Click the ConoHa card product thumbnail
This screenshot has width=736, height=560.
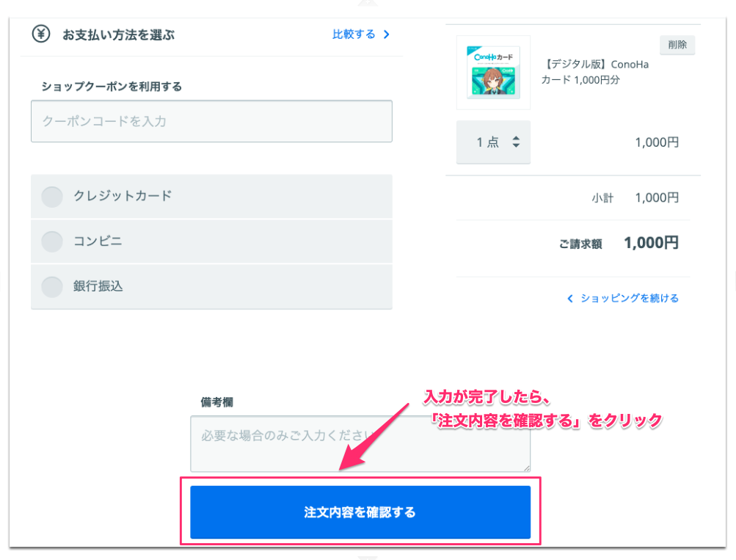493,73
